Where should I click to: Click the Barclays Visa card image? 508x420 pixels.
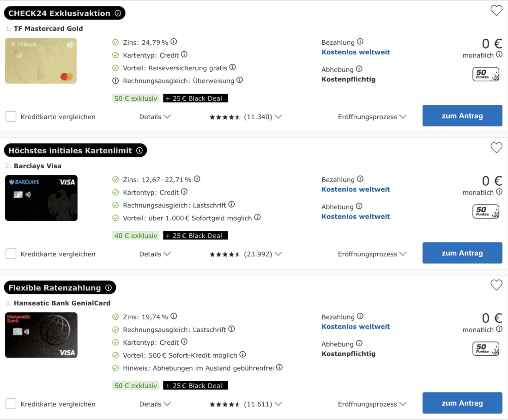point(41,198)
